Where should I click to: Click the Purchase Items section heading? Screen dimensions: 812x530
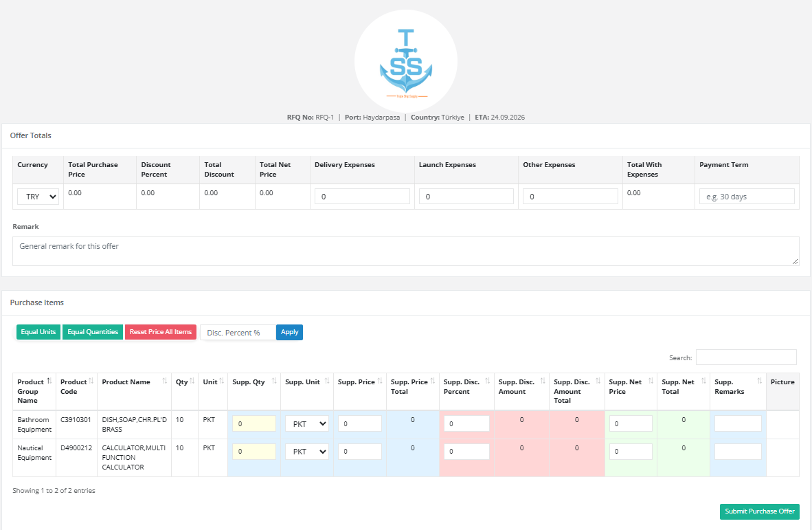click(x=37, y=302)
